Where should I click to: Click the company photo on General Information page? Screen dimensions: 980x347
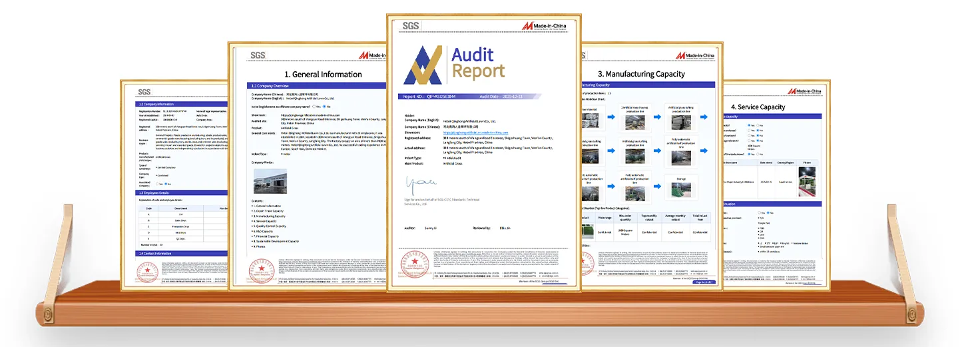point(270,181)
